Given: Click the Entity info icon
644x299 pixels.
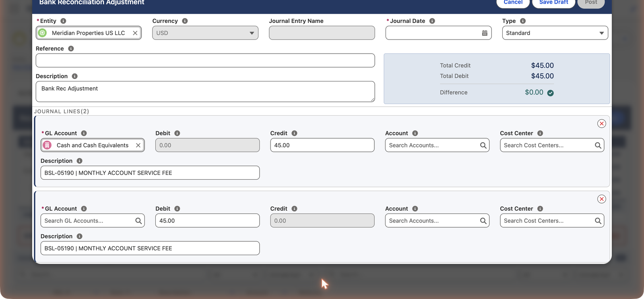Looking at the screenshot, I should [63, 21].
